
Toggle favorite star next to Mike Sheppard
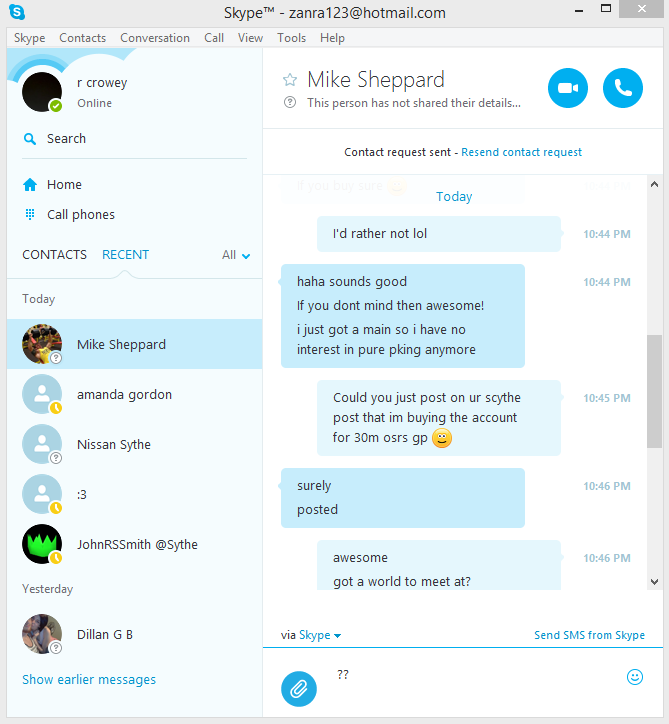point(290,80)
